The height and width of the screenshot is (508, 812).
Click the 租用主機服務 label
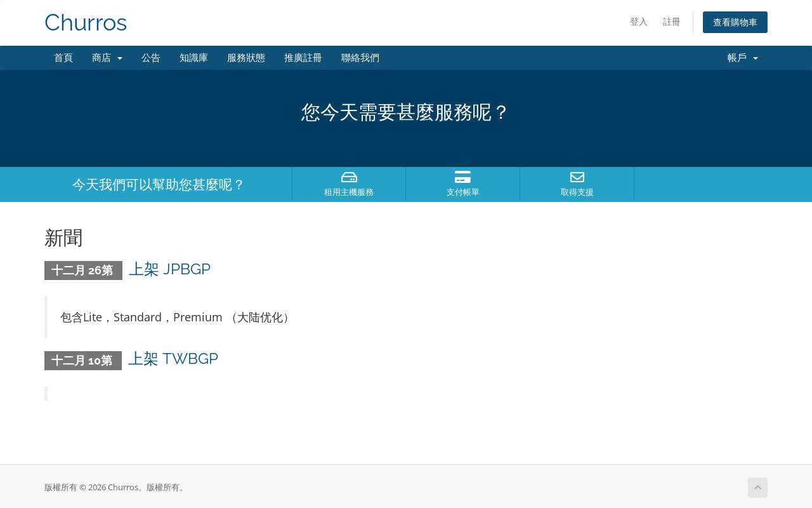point(349,192)
